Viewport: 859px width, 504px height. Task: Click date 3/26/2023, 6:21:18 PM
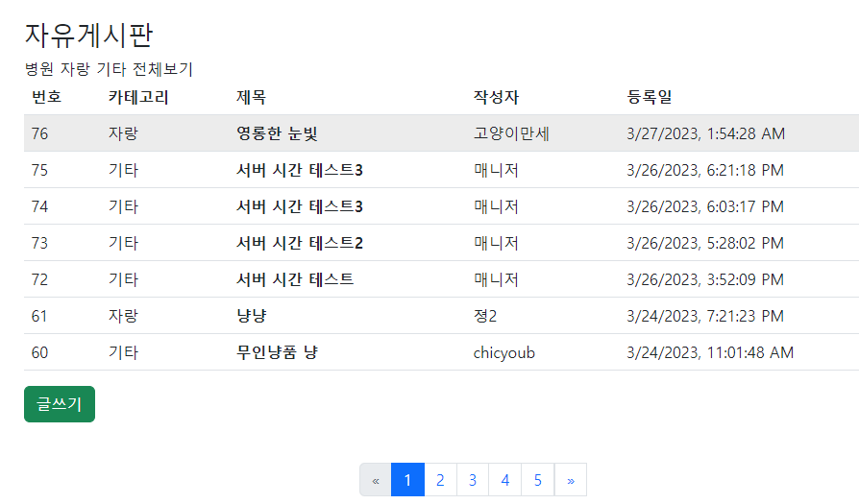click(x=705, y=170)
